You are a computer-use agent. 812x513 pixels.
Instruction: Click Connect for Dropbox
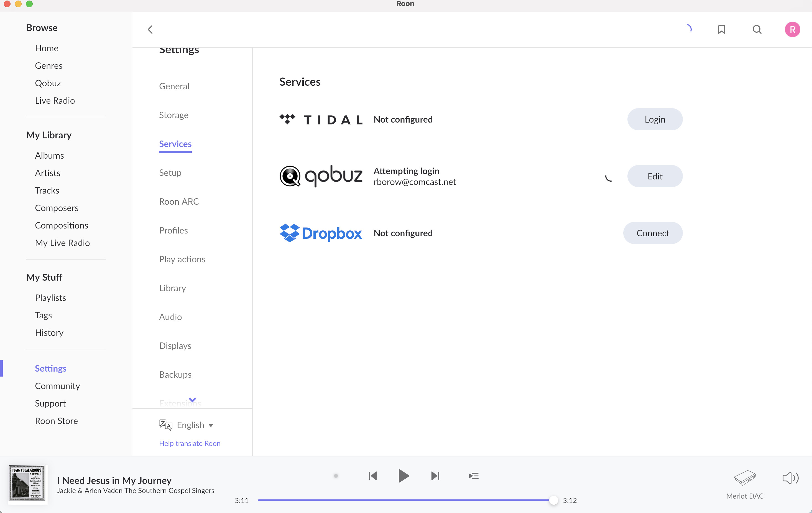(652, 233)
